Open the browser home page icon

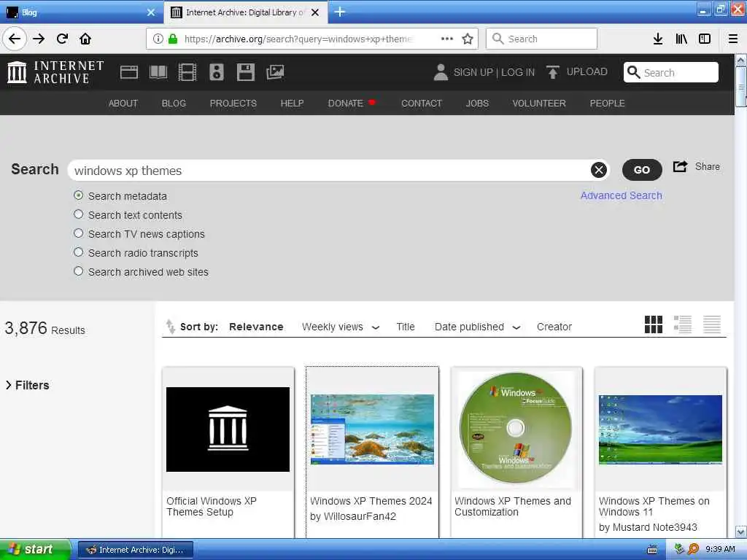[85, 39]
